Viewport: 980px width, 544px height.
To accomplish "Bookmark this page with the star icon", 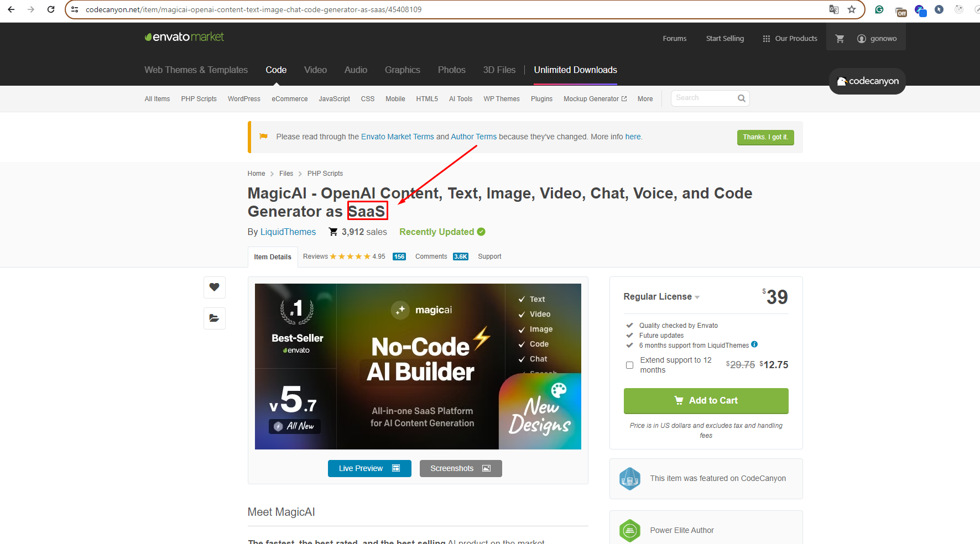I will 852,9.
